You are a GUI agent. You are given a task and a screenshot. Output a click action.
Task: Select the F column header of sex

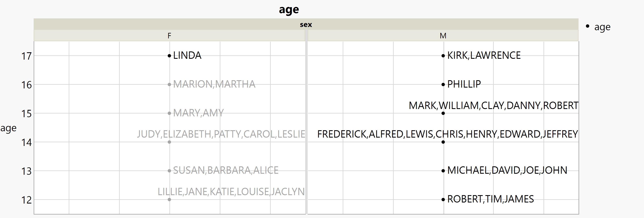coord(169,36)
